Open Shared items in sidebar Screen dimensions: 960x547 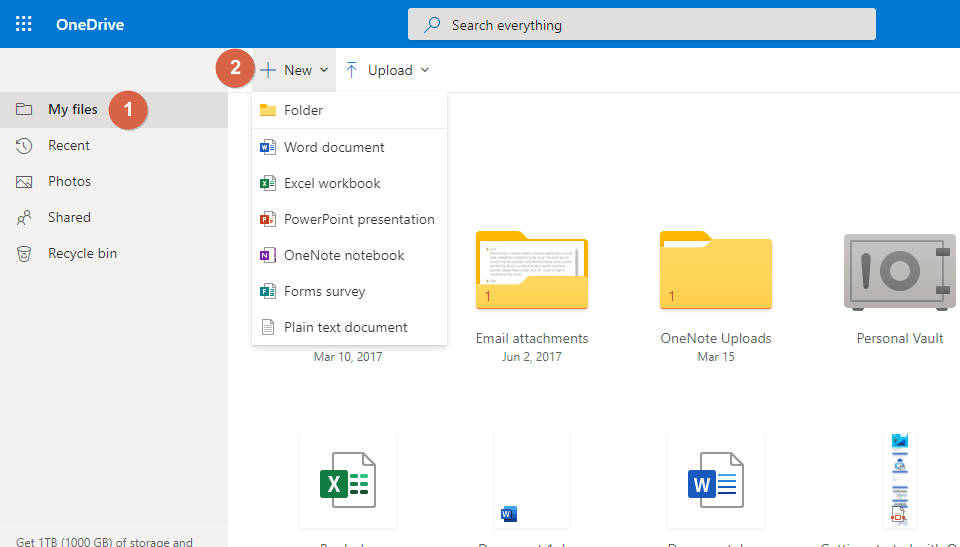coord(114,217)
